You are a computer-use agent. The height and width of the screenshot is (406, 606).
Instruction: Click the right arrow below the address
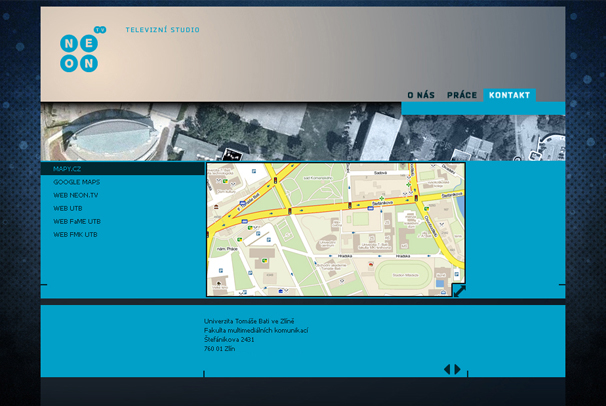pos(458,369)
